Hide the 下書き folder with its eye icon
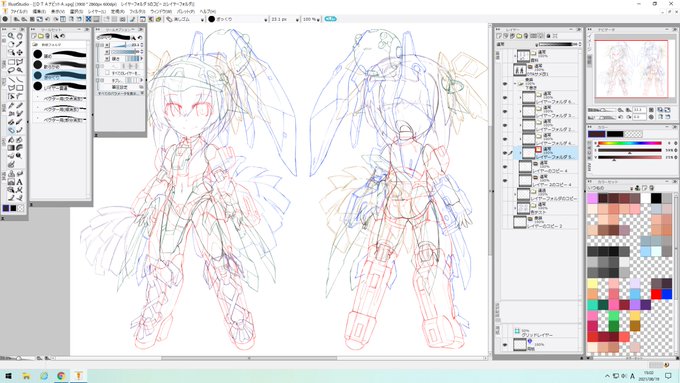Screen dimensions: 680x383 pyautogui.click(x=505, y=84)
